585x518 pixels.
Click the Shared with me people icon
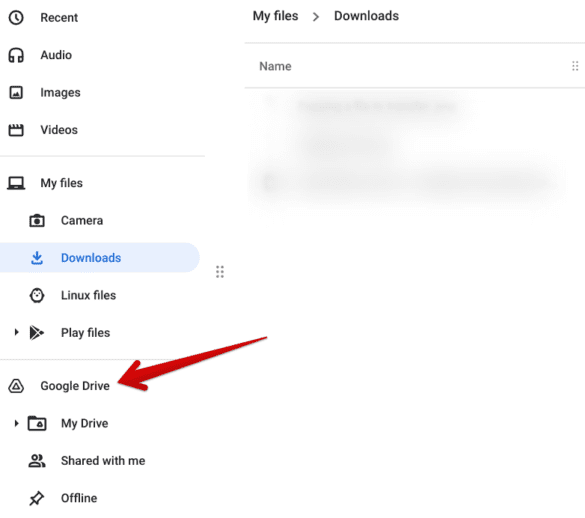[x=37, y=461]
